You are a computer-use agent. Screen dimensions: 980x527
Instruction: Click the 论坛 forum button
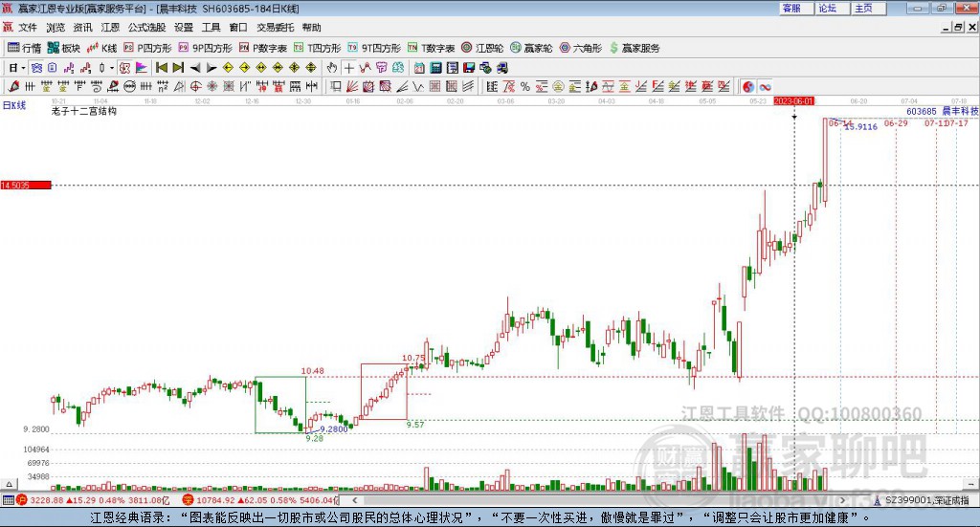pos(833,8)
